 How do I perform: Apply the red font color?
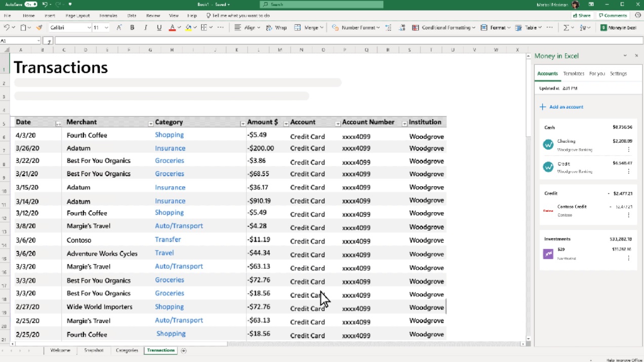[172, 27]
